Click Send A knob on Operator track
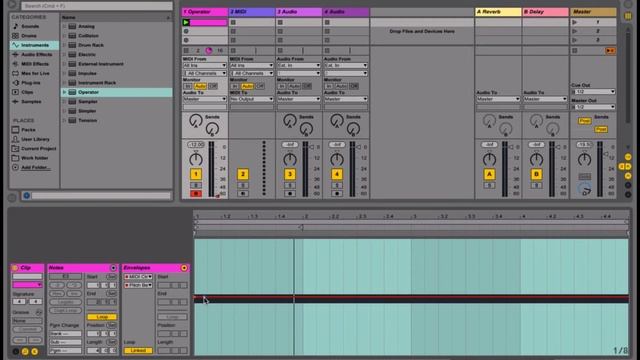640x360 pixels. (196, 120)
